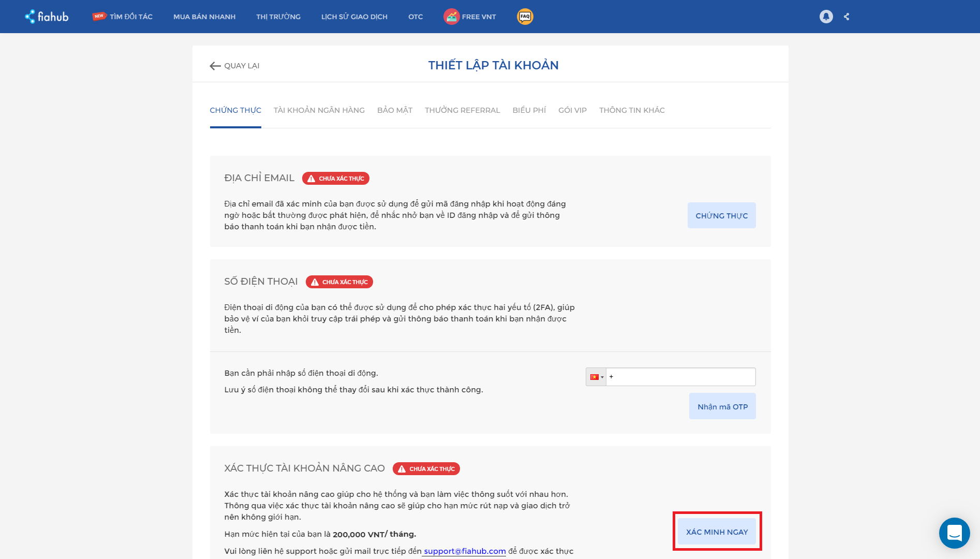Click the back arrow beside QUAY LẠI
Screen dimensions: 980x559
214,66
